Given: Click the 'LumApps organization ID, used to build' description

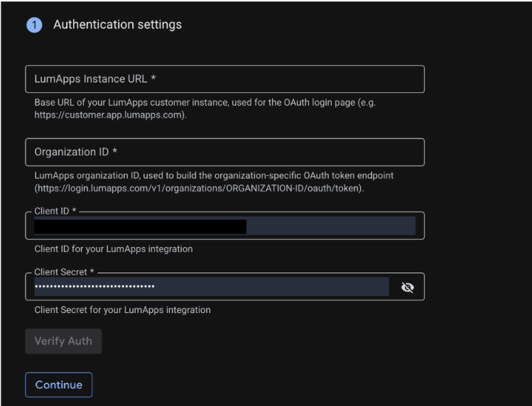Looking at the screenshot, I should click(x=214, y=182).
